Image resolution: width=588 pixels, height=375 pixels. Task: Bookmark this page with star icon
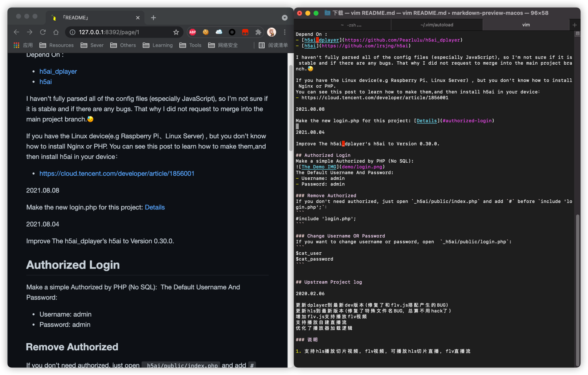click(176, 32)
